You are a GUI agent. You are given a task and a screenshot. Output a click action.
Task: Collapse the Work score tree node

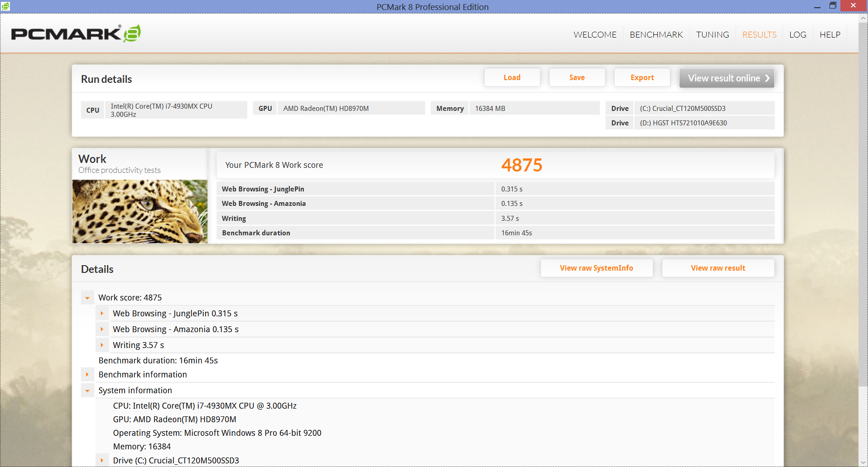coord(88,298)
